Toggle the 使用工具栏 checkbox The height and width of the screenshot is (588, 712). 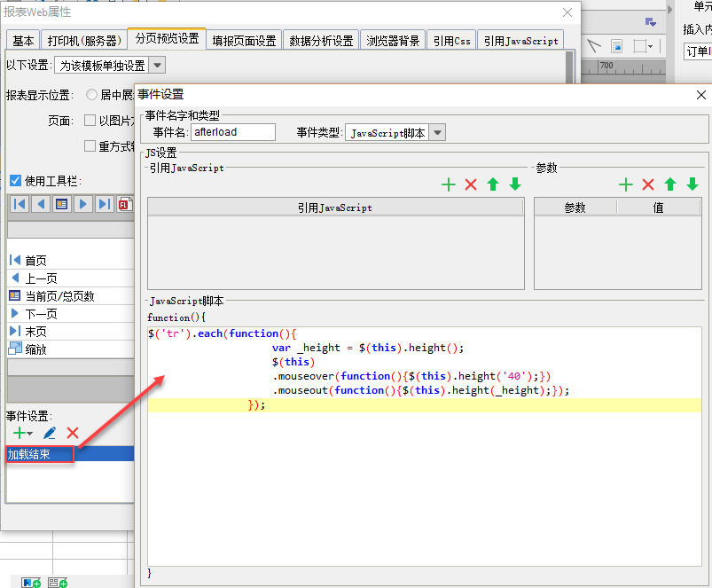point(15,181)
